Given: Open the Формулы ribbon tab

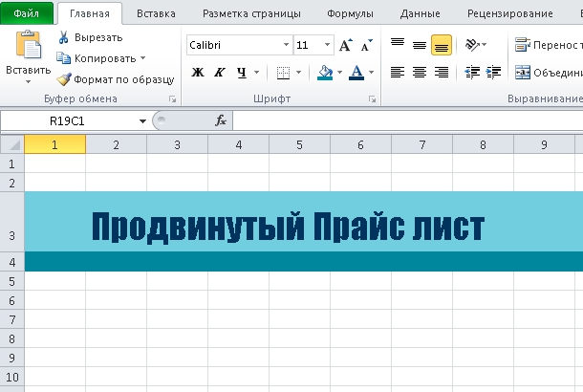Looking at the screenshot, I should click(350, 13).
